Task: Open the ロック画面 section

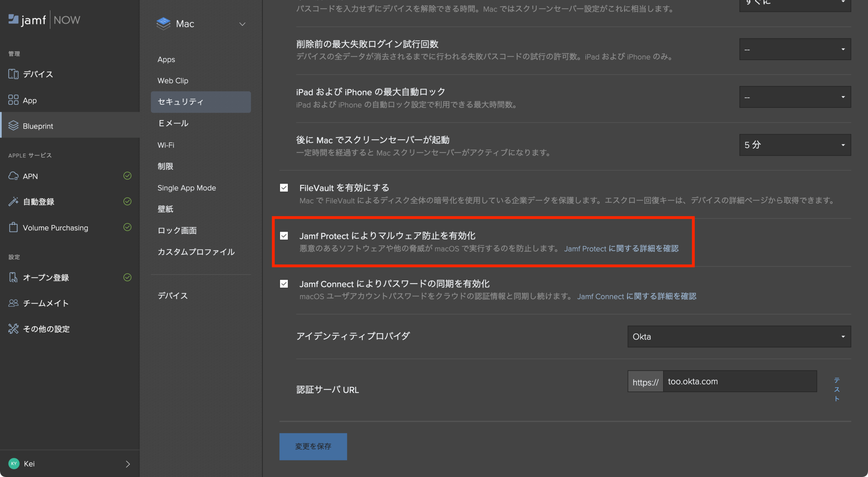Action: point(177,230)
